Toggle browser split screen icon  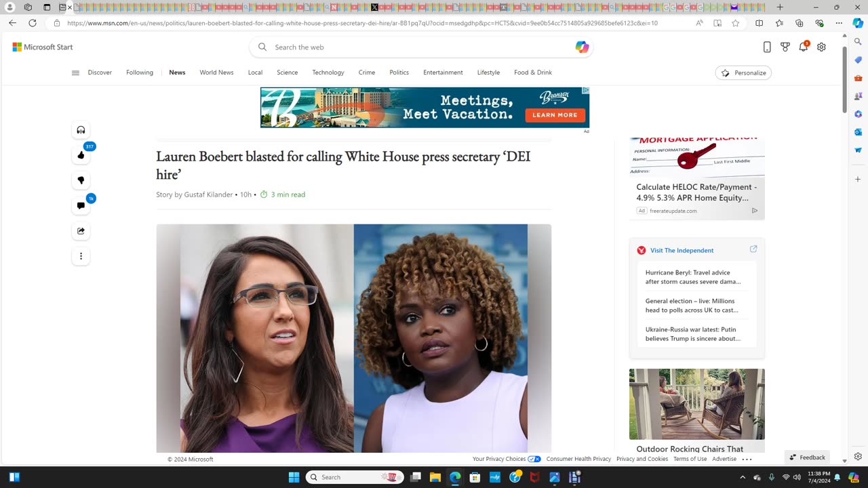click(759, 23)
